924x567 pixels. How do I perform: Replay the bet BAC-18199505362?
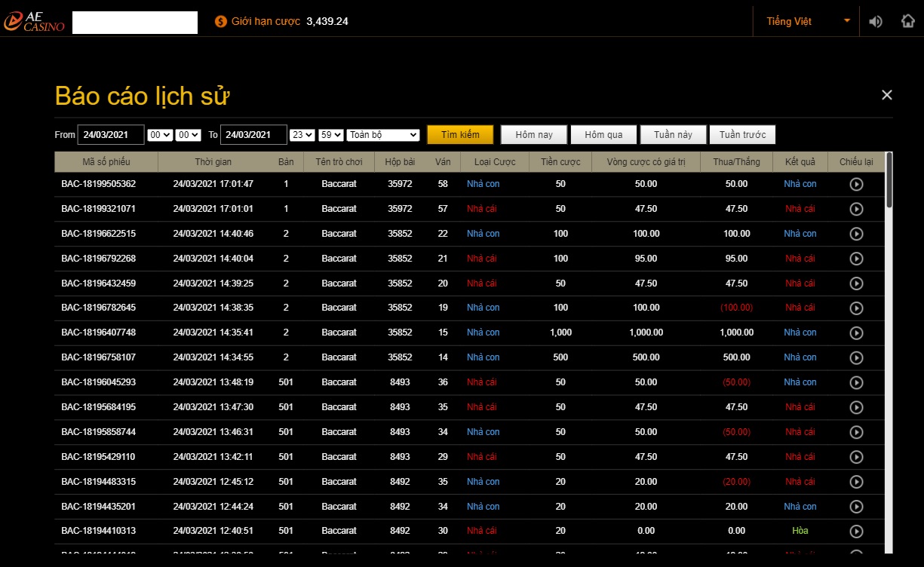856,184
